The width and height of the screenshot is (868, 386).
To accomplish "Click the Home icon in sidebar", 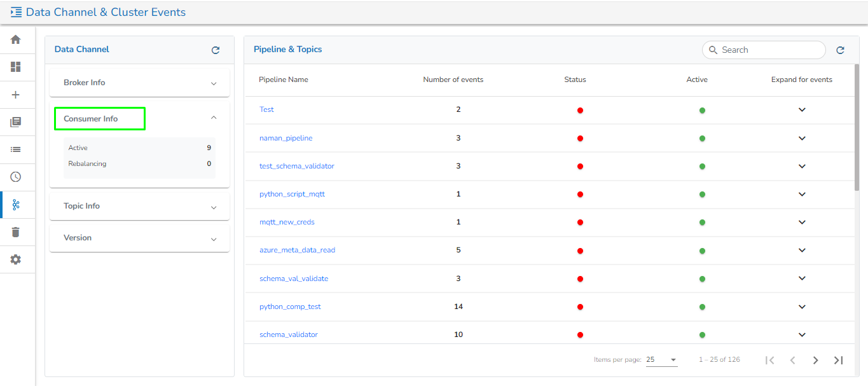I will coord(16,39).
